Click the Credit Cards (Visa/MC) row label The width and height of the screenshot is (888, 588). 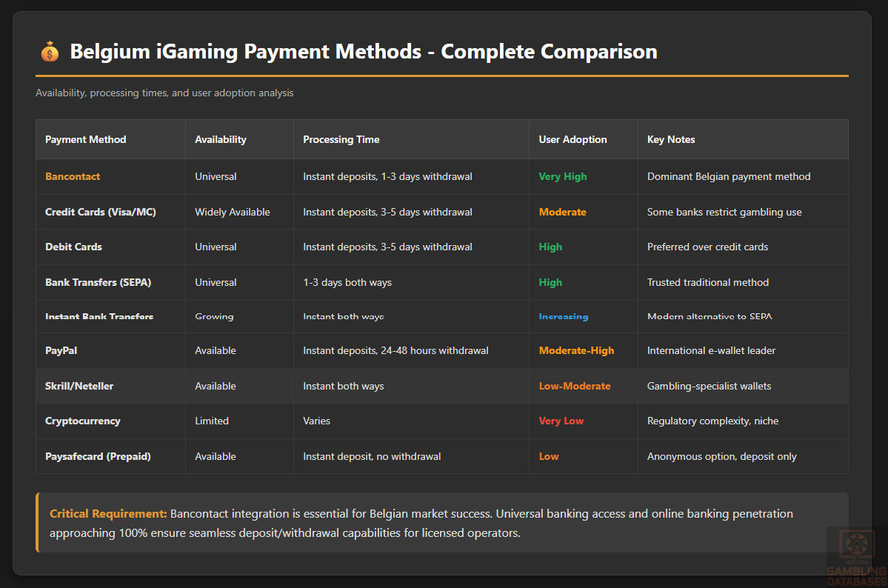pyautogui.click(x=101, y=212)
